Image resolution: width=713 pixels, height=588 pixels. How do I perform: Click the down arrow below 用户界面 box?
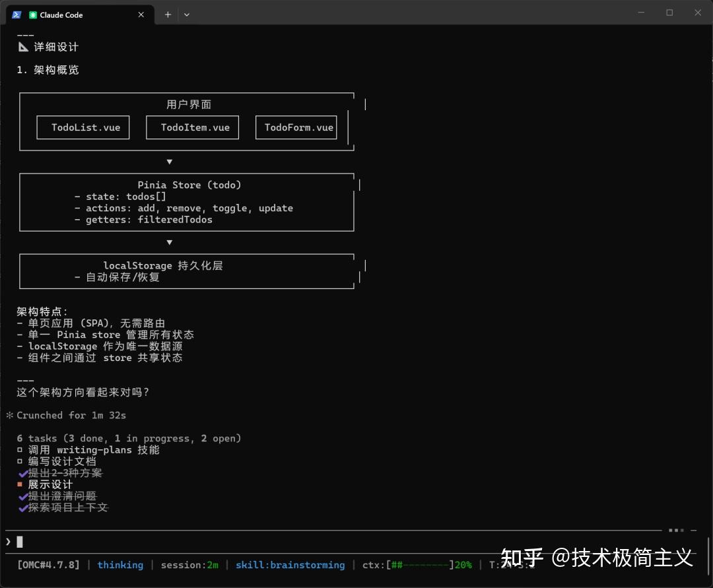170,162
